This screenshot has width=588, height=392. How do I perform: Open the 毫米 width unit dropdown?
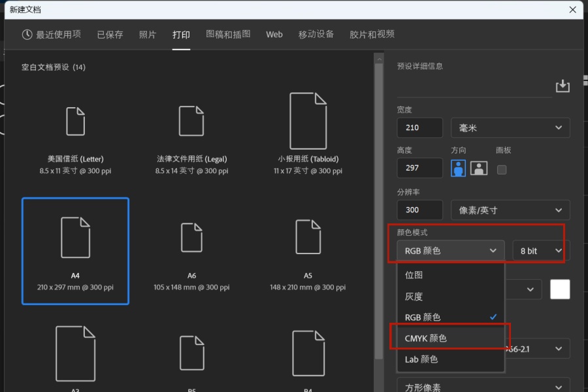(510, 128)
